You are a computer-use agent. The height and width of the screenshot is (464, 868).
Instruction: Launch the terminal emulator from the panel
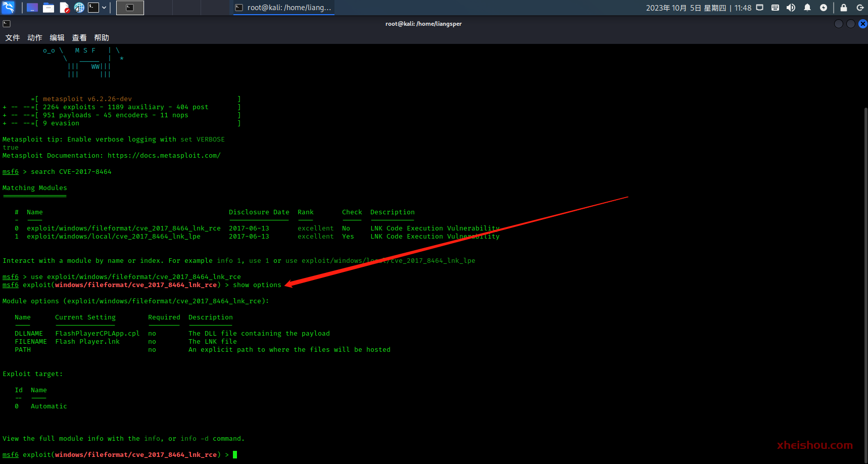point(93,8)
